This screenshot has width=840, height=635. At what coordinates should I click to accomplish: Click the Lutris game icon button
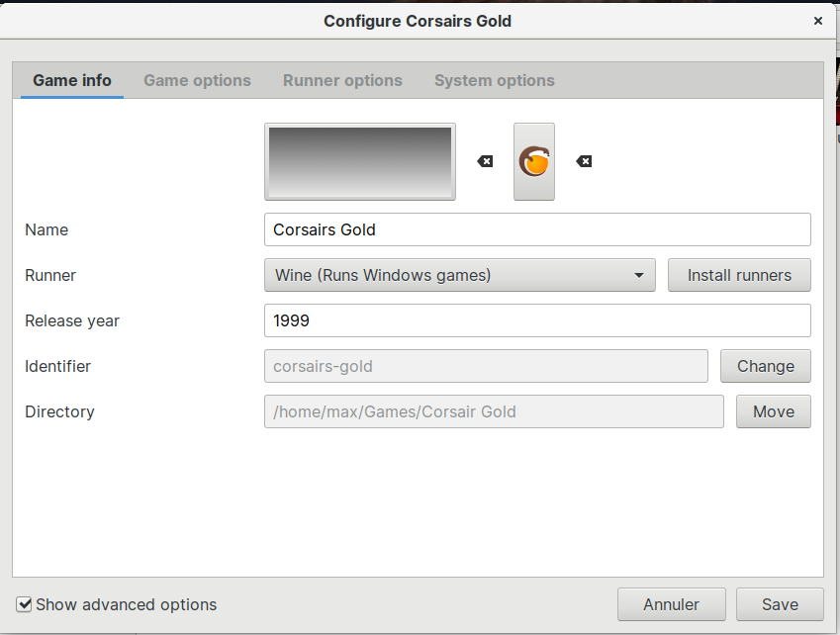pos(534,161)
